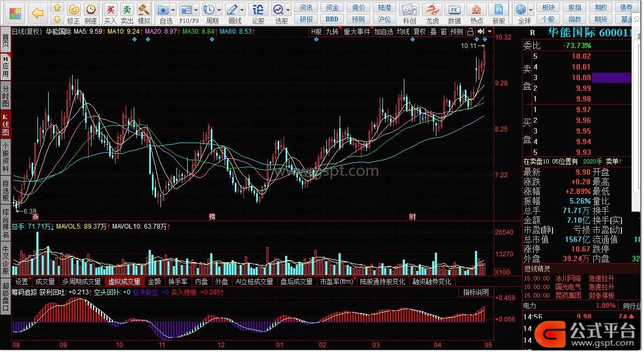Open the 全球 global markets globe icon
This screenshot has width=644, height=352.
click(x=521, y=10)
